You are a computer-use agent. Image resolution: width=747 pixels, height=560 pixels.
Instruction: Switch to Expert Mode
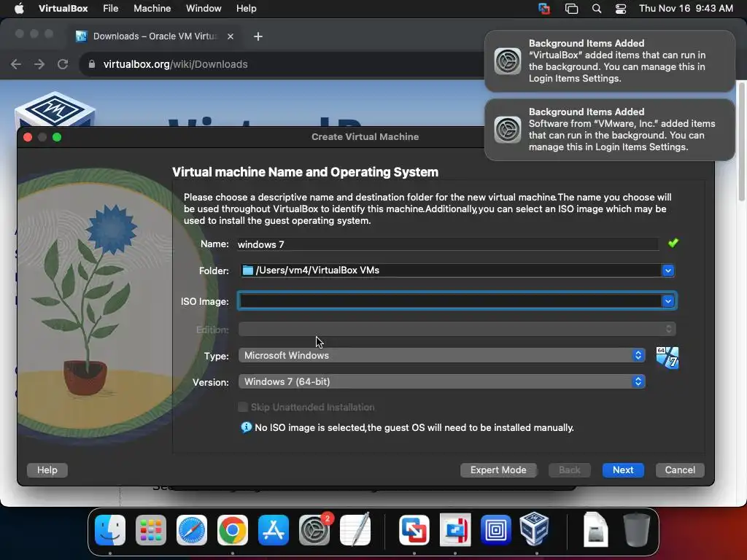click(498, 470)
